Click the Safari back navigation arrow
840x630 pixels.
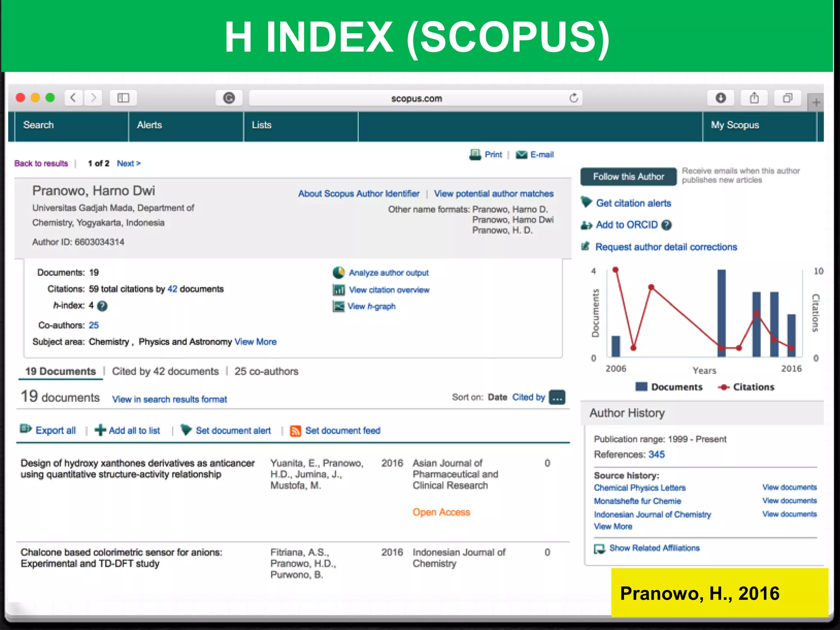tap(73, 98)
